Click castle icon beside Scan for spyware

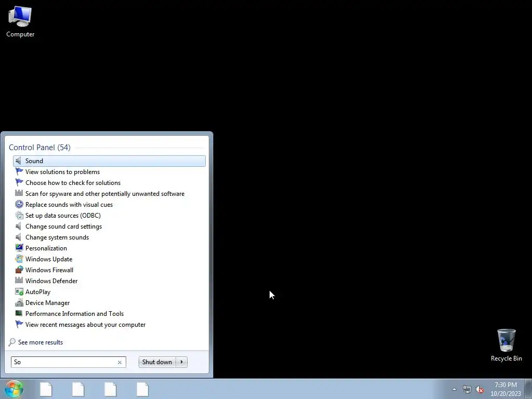point(19,193)
